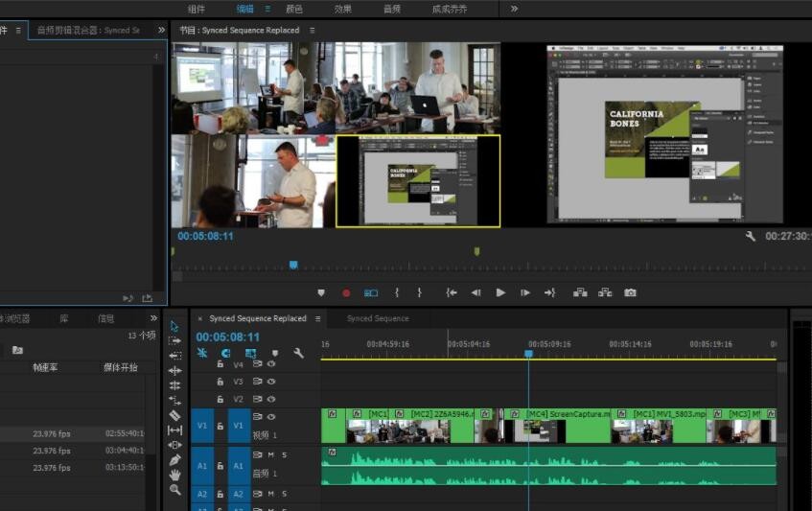Image resolution: width=812 pixels, height=511 pixels.
Task: Switch to the 颜色 workspace
Action: click(294, 9)
